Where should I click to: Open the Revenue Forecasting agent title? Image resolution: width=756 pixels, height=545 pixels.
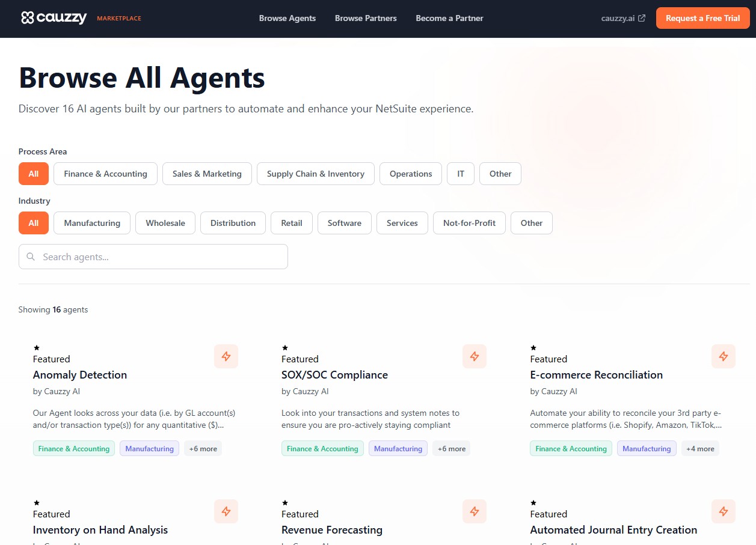332,530
